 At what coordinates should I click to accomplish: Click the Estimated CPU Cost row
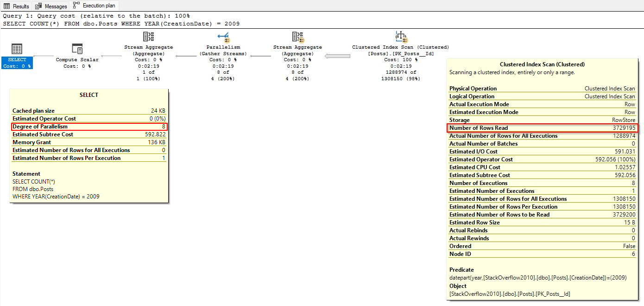543,167
